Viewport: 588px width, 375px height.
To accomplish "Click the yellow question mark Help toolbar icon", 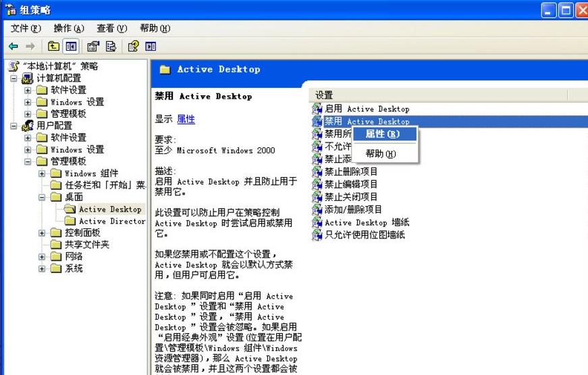I will tap(133, 46).
